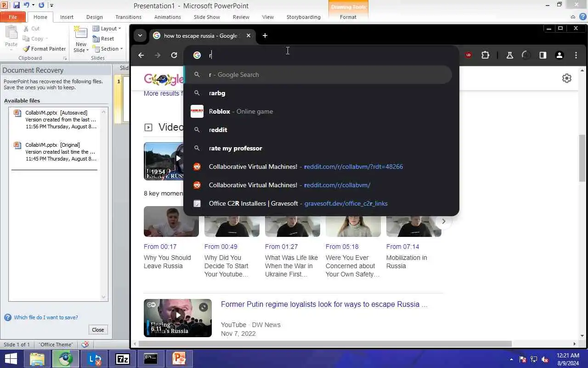Click Reset in the Slides group

[x=103, y=39]
